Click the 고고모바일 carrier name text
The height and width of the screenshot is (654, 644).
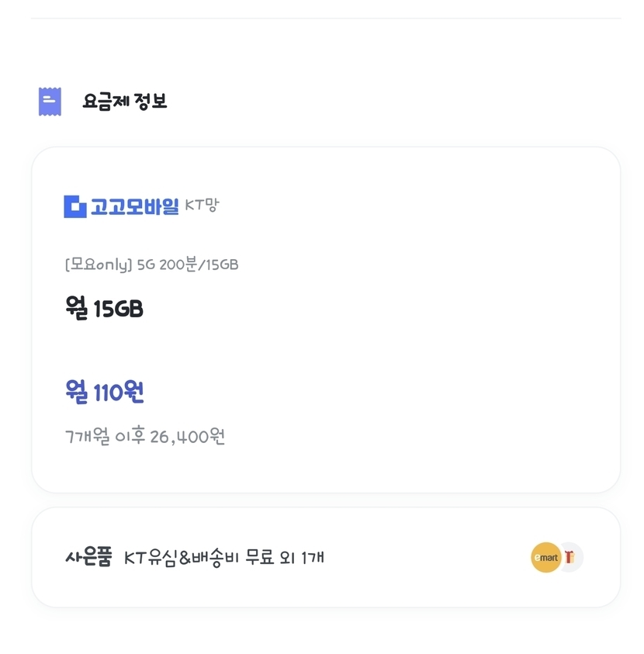click(x=134, y=206)
